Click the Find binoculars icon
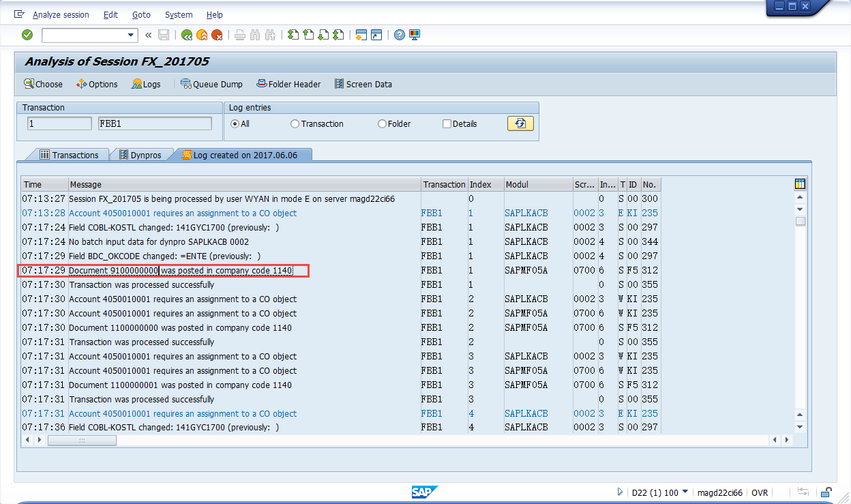Viewport: 851px width, 504px height. [x=255, y=35]
